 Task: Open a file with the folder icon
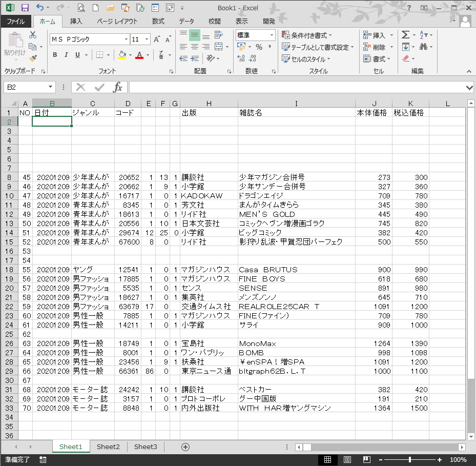[x=110, y=8]
